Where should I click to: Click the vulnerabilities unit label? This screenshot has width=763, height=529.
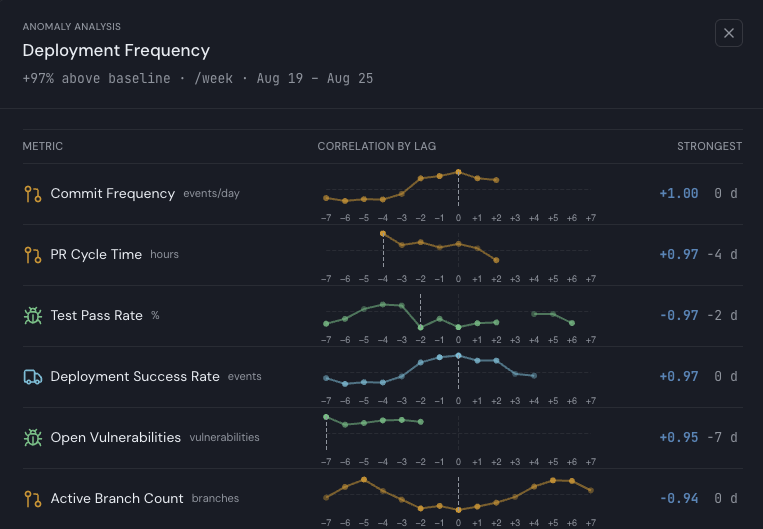[224, 438]
